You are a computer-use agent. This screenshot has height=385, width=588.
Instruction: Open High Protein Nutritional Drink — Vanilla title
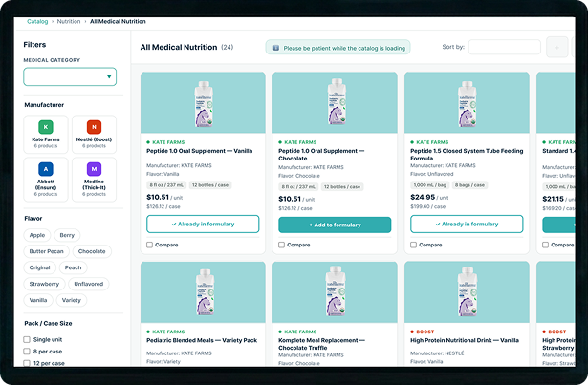click(465, 340)
